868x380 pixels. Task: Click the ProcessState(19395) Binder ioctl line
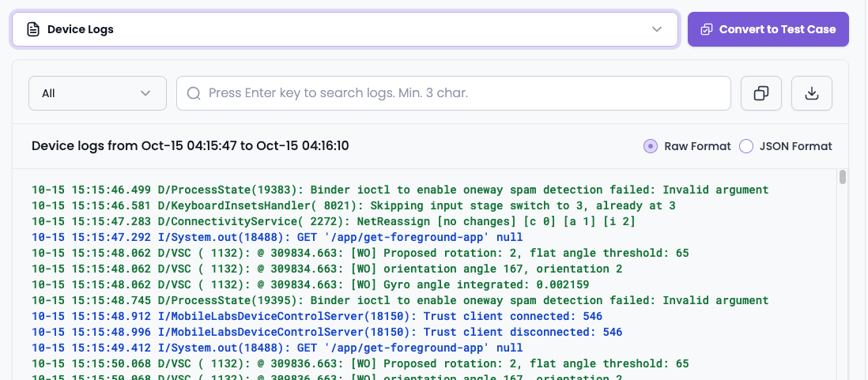point(400,300)
